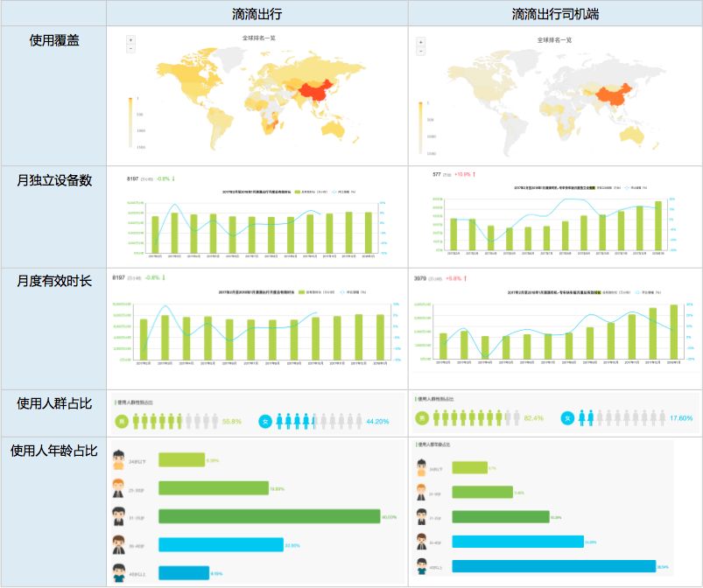The width and height of the screenshot is (703, 588).
Task: Select 24岁以下 avatar in 司机端 age chart
Action: [x=421, y=468]
